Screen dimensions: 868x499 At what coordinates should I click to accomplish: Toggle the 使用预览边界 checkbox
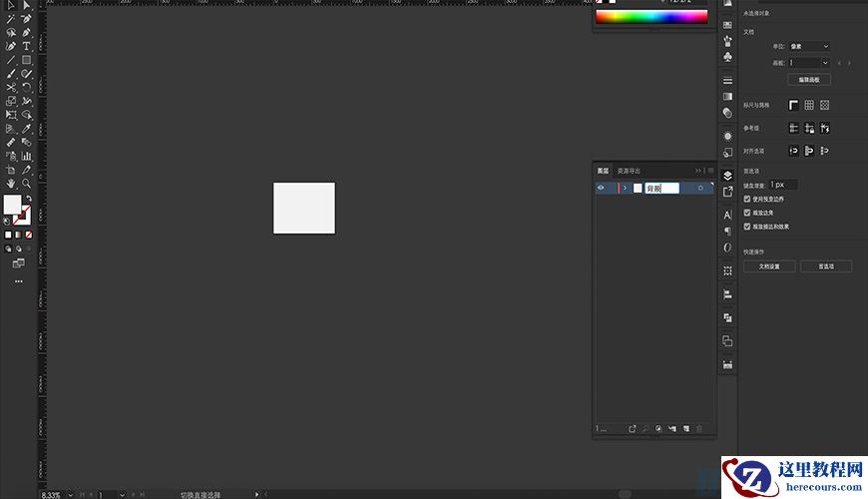(748, 199)
